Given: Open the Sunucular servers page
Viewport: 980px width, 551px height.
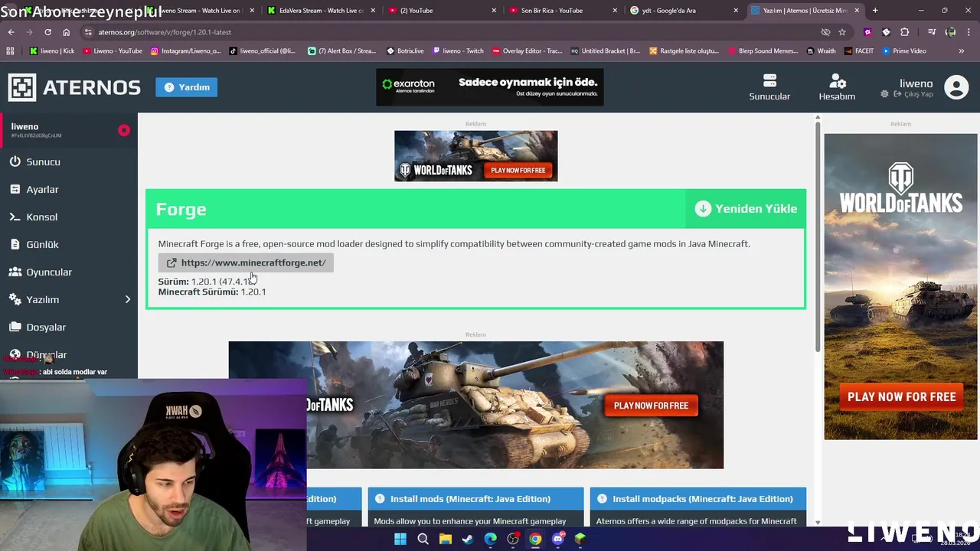Looking at the screenshot, I should click(769, 87).
